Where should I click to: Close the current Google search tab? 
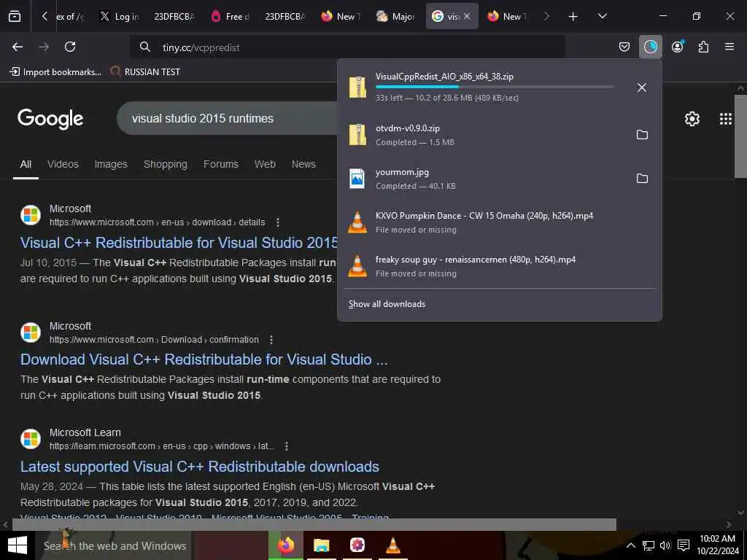(467, 16)
